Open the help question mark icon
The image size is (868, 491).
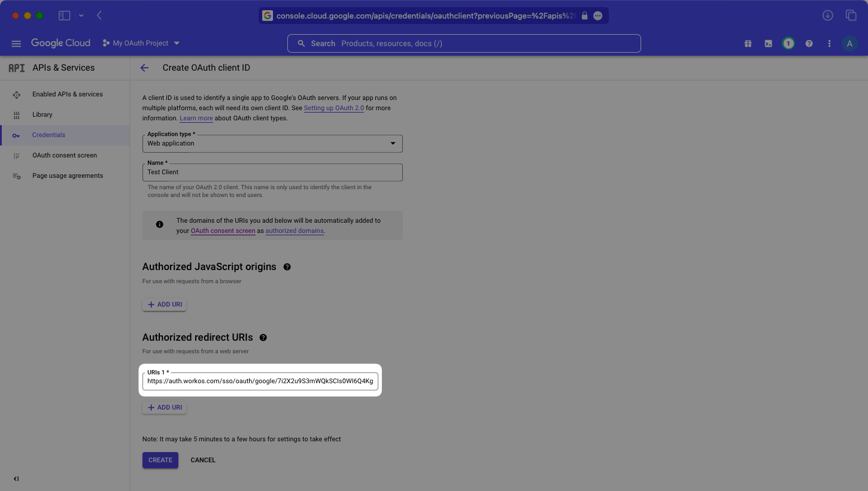coord(809,44)
